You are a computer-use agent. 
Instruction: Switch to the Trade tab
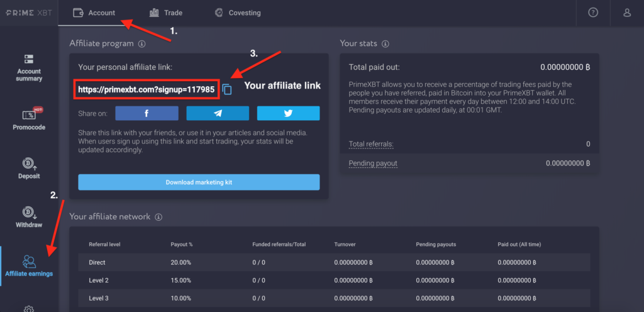tap(166, 13)
